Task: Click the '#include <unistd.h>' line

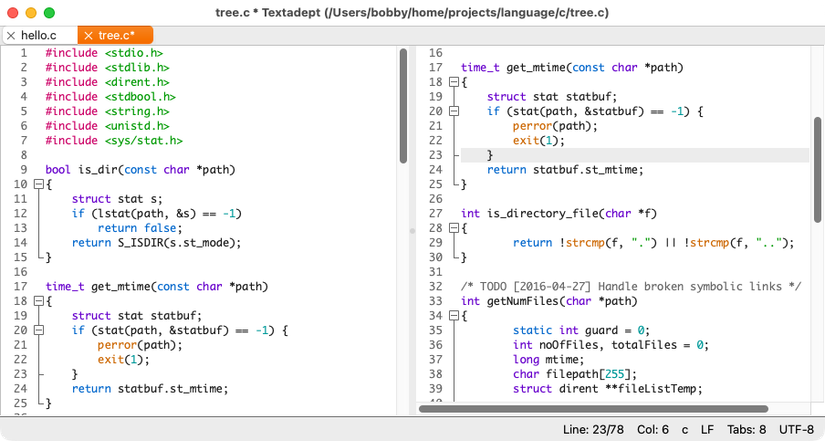Action: pos(107,126)
